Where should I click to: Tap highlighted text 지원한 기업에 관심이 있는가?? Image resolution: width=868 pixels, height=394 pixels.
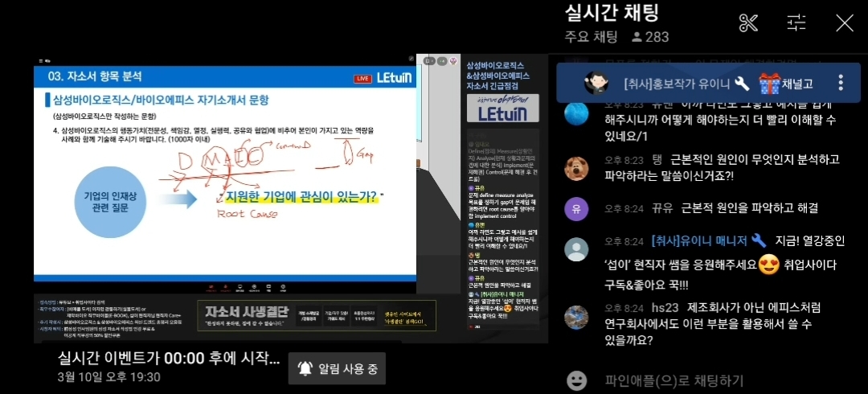pyautogui.click(x=300, y=196)
